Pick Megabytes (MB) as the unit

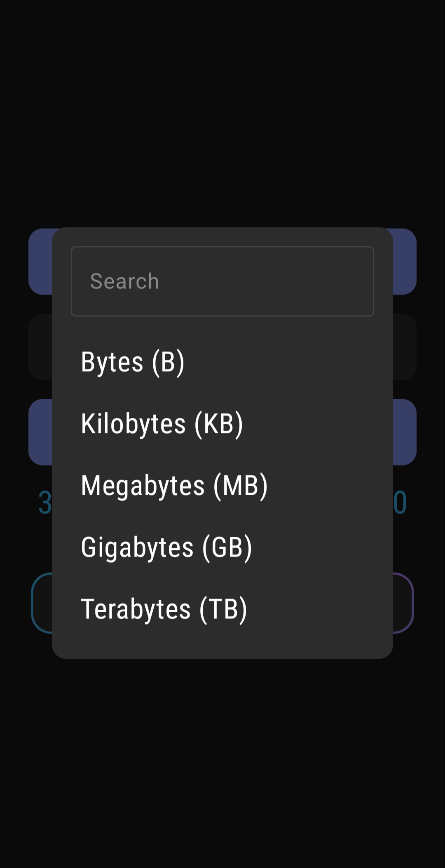(174, 486)
